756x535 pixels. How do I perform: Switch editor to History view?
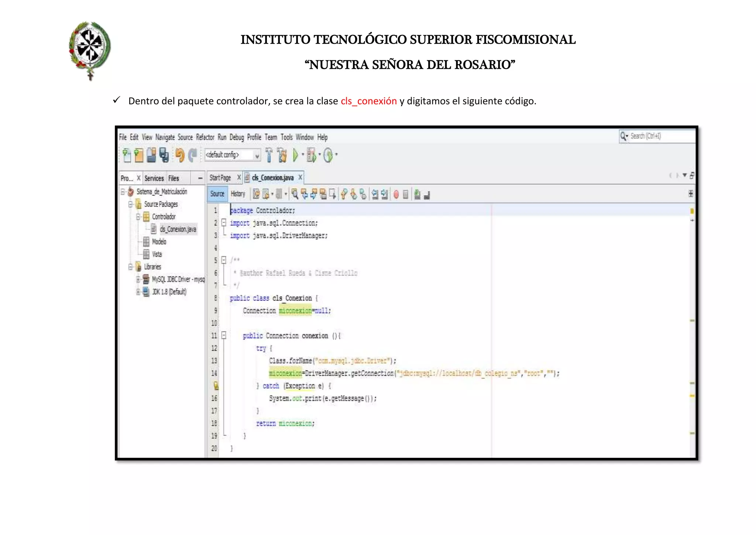click(238, 194)
